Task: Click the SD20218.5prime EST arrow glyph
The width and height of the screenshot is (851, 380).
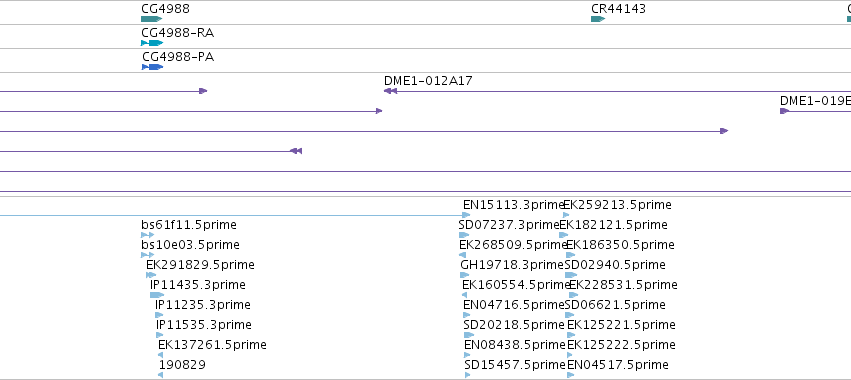Action: pos(469,335)
